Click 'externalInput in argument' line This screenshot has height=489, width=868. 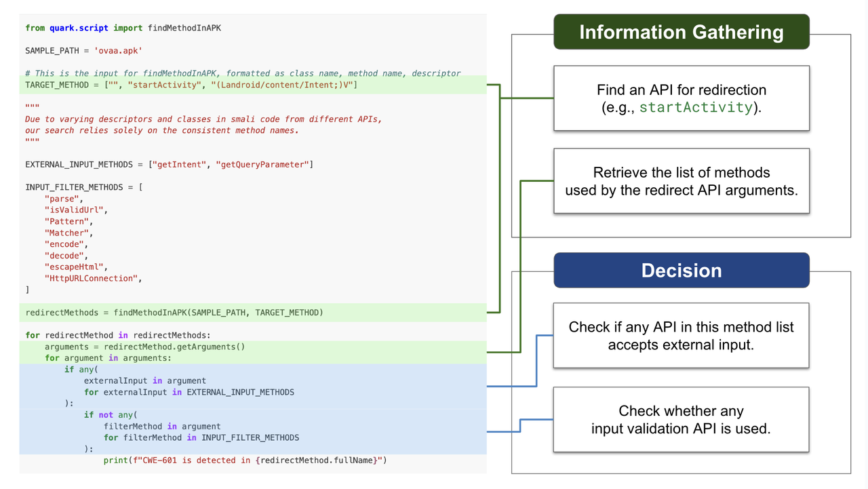pyautogui.click(x=145, y=381)
